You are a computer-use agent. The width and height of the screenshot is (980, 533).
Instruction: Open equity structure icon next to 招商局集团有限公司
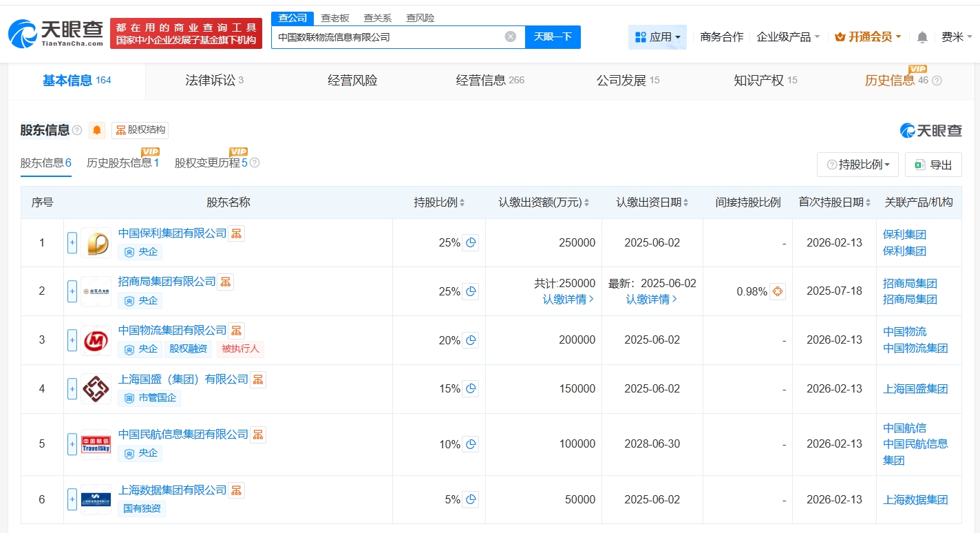pyautogui.click(x=226, y=282)
